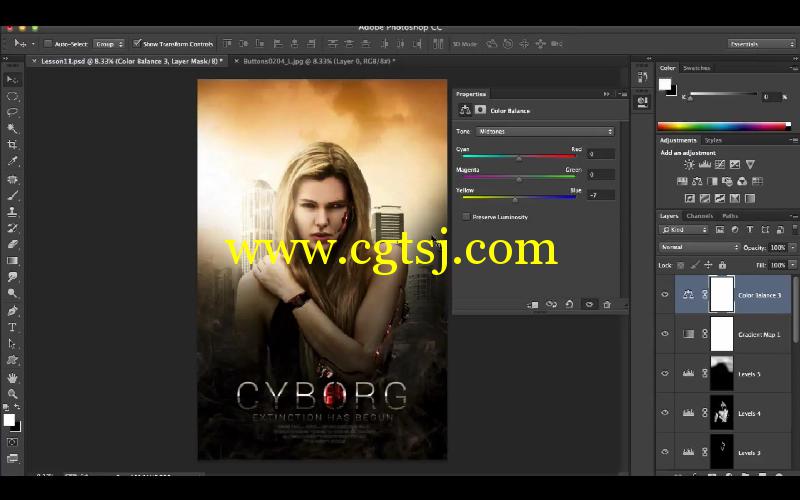Click the lock all layer icon
Image resolution: width=800 pixels, height=500 pixels.
tap(722, 265)
